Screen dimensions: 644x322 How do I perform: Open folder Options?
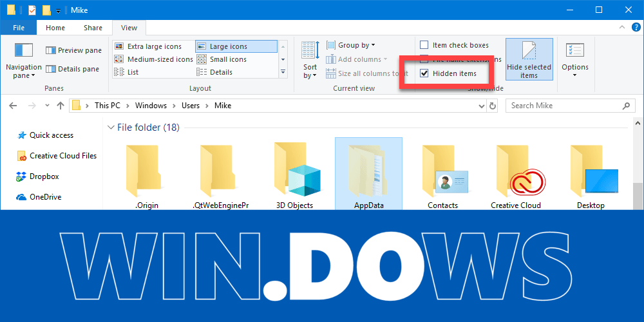(x=575, y=59)
